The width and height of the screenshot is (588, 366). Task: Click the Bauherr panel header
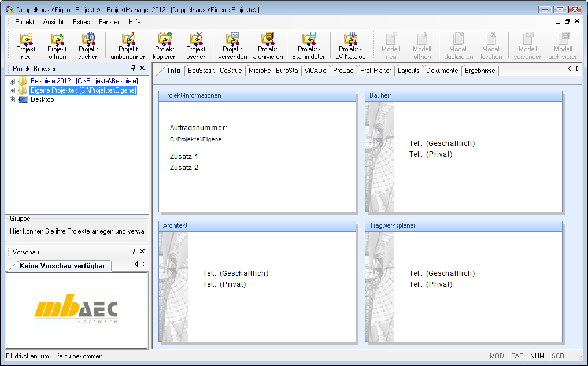(x=464, y=95)
